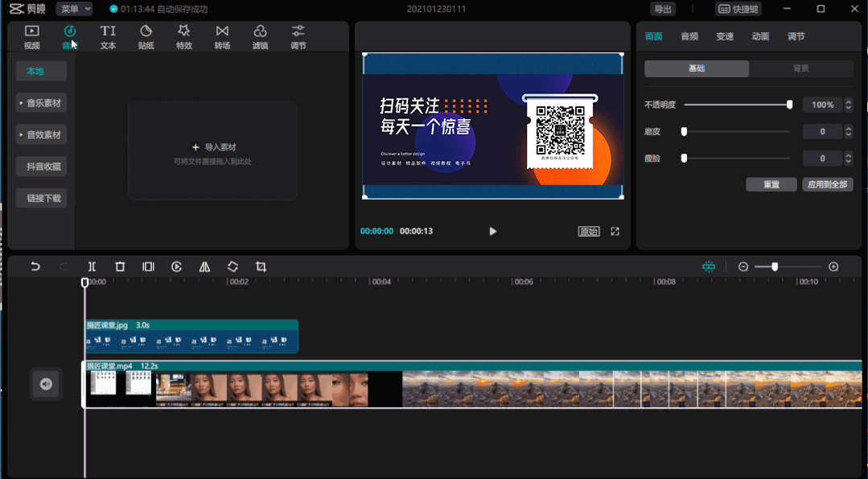Select the crop tool icon
868x479 pixels.
pyautogui.click(x=261, y=266)
